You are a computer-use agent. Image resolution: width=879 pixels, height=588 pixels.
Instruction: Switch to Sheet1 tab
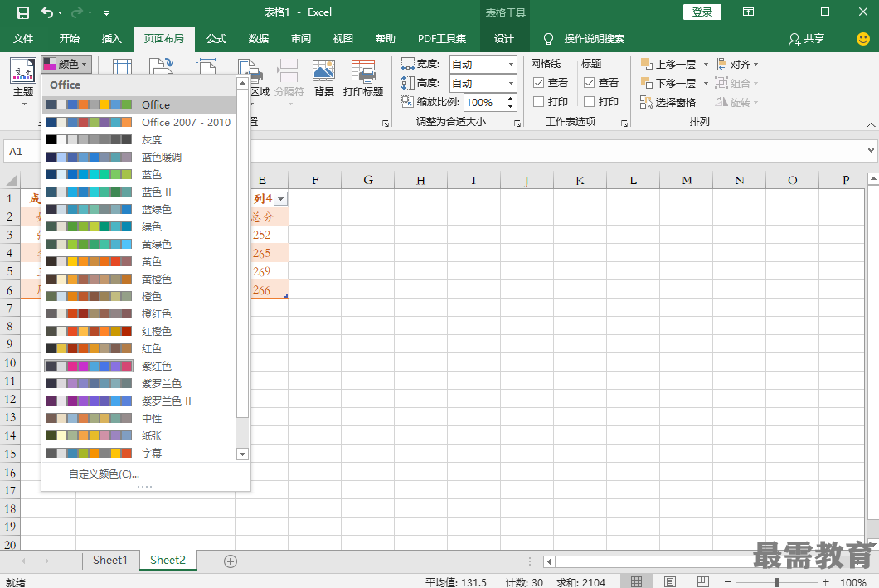109,560
